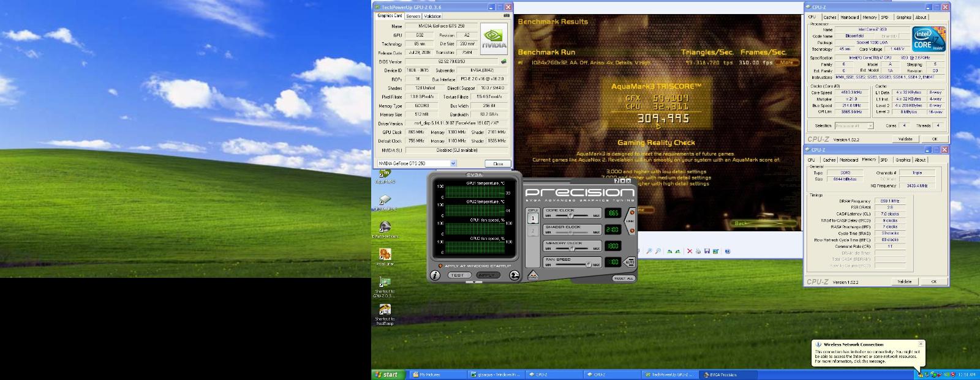This screenshot has height=380, width=980.
Task: Click Memory Clock slider handle in Precision
Action: [x=572, y=248]
